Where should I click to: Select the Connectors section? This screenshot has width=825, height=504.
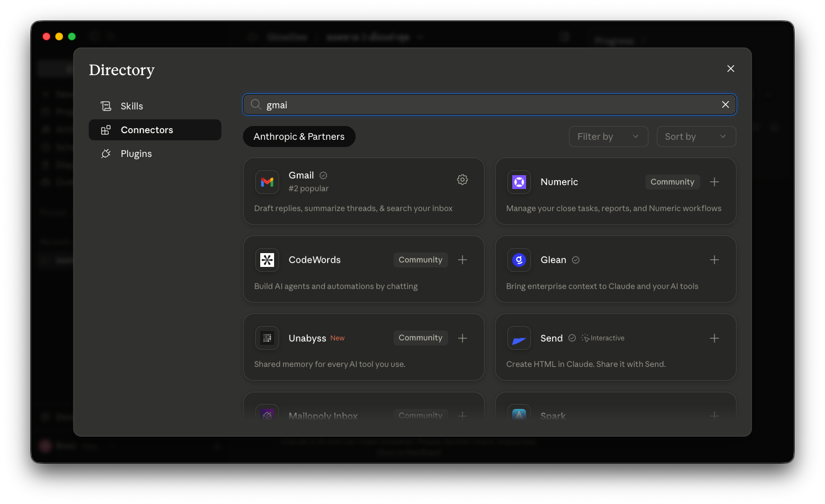[x=155, y=130]
